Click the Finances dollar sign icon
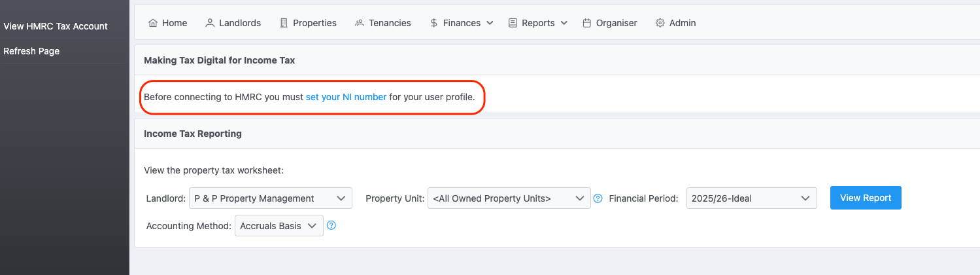The image size is (980, 275). pyautogui.click(x=434, y=23)
